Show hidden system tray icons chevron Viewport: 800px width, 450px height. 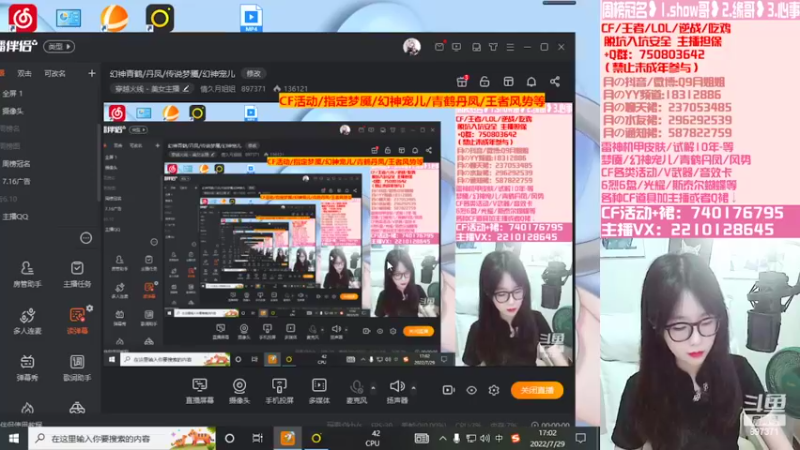click(442, 438)
